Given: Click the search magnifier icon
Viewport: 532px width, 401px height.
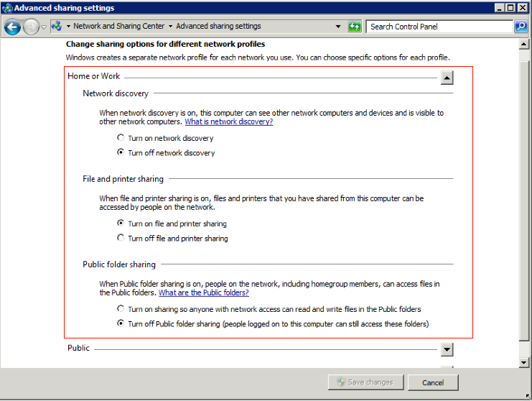Looking at the screenshot, I should pos(521,27).
